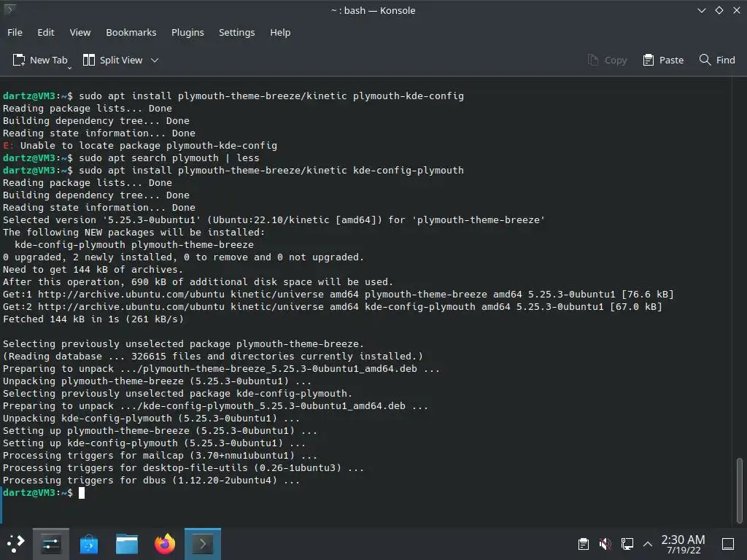Image resolution: width=747 pixels, height=560 pixels.
Task: Expand the Split View dropdown chevron
Action: [x=155, y=60]
